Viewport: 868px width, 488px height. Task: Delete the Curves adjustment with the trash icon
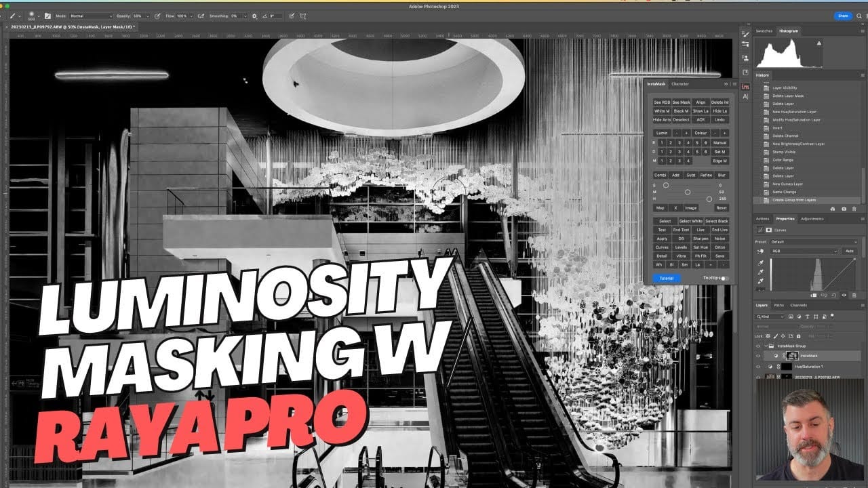click(854, 295)
